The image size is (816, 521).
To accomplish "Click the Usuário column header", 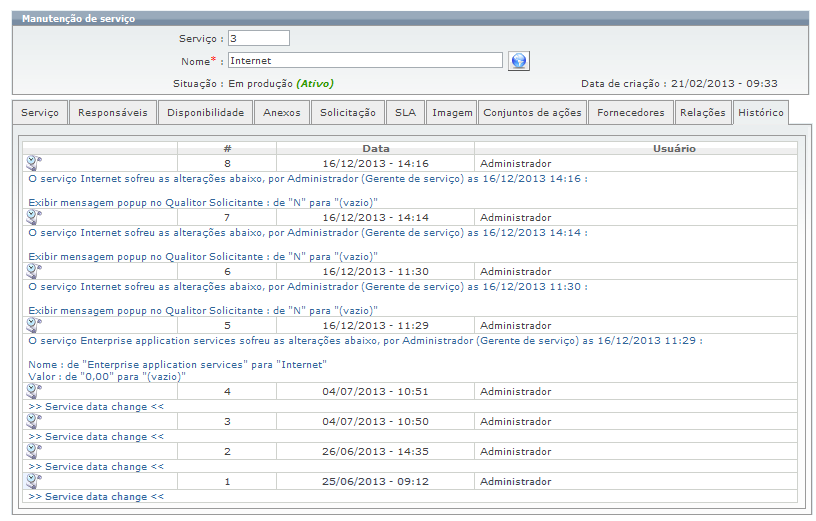I will [674, 148].
